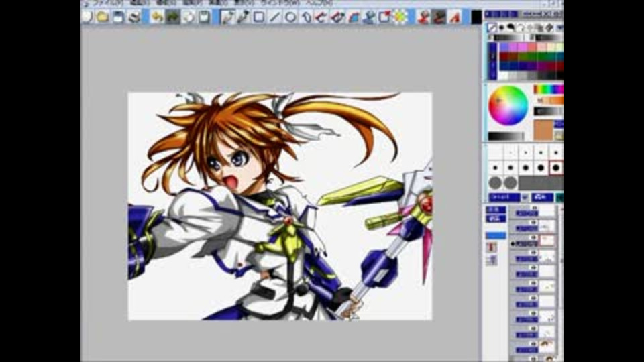Click the current tan foreground color swatch
The width and height of the screenshot is (644, 362).
[543, 130]
